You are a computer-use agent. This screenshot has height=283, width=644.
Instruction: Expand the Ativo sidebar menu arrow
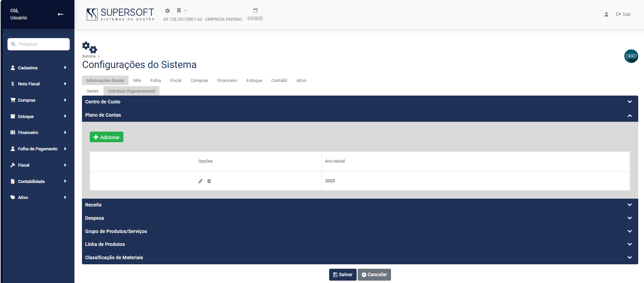(x=65, y=197)
